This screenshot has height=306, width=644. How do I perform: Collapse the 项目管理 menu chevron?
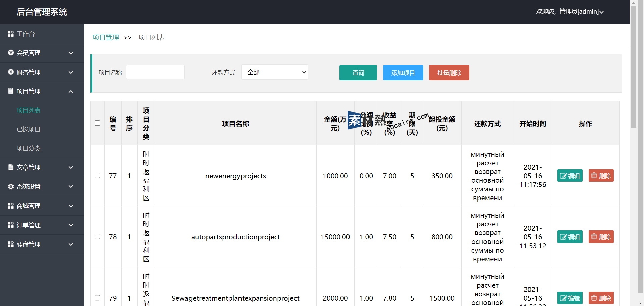71,91
